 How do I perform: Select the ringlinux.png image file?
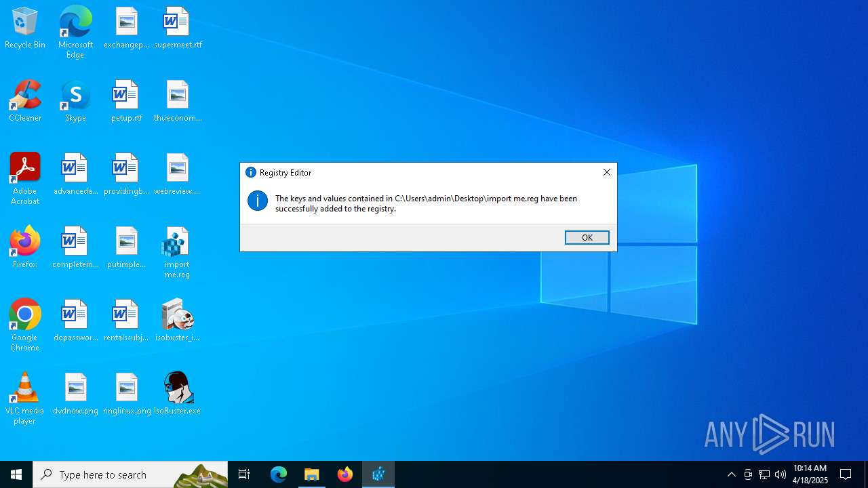coord(126,394)
